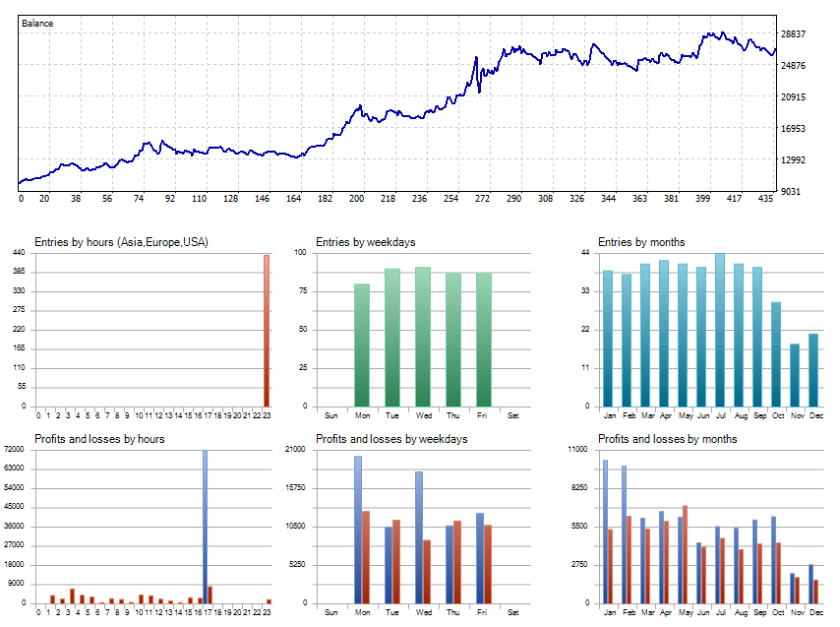
Task: Select the Thursday bar in Entries by weekdays
Action: (x=453, y=340)
